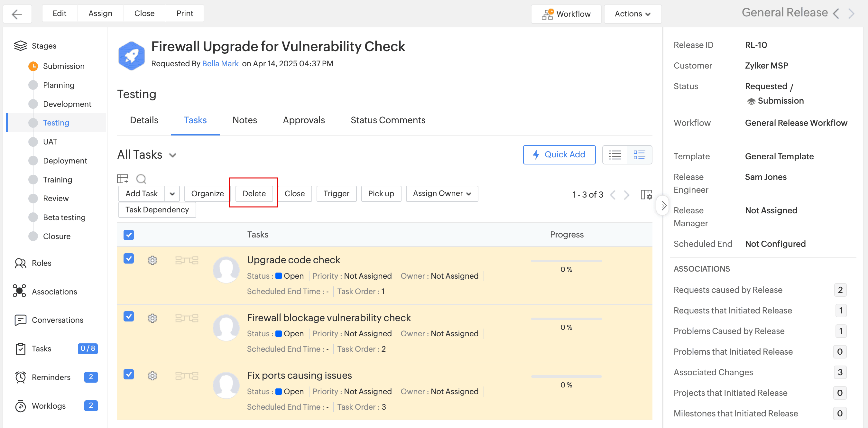
Task: Open the Assign Owner dropdown
Action: [x=441, y=193]
